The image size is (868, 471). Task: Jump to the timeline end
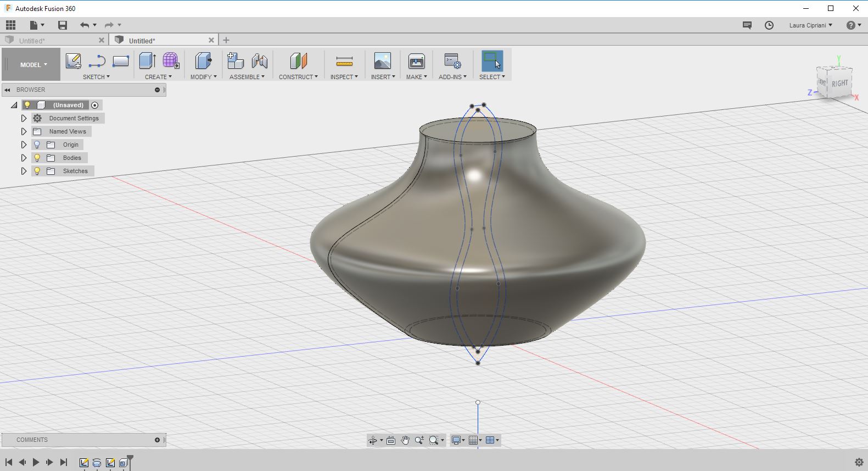coord(64,462)
